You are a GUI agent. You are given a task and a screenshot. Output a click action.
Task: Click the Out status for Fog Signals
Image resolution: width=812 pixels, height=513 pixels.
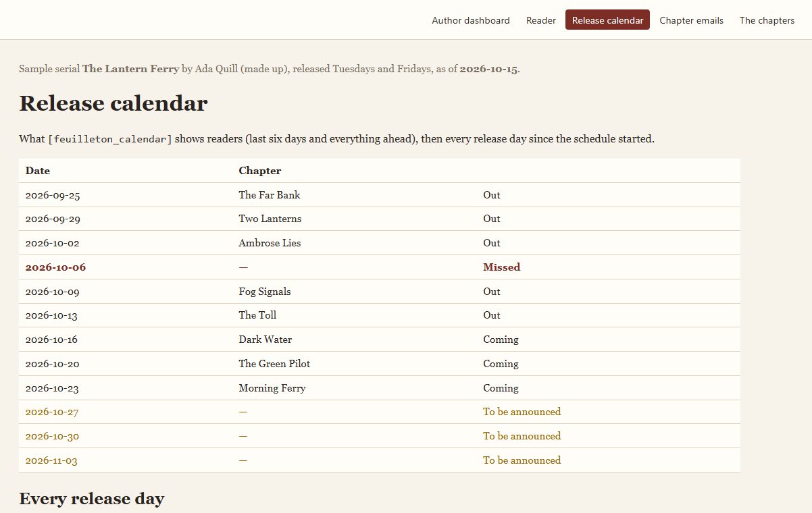tap(492, 292)
